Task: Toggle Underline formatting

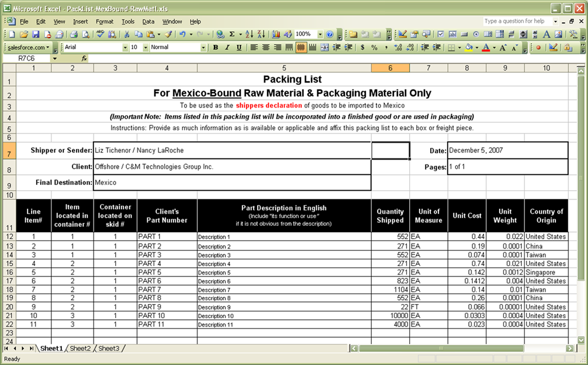Action: 239,47
